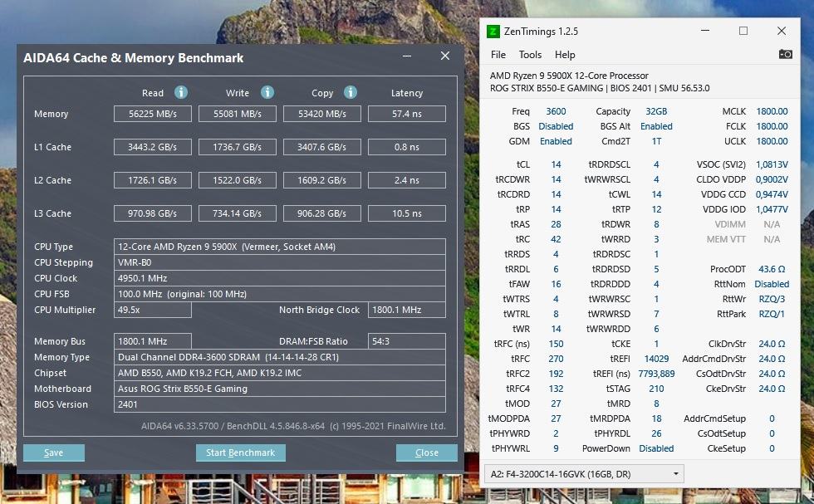Click the Read info icon in AIDA64
The height and width of the screenshot is (504, 814).
(181, 92)
